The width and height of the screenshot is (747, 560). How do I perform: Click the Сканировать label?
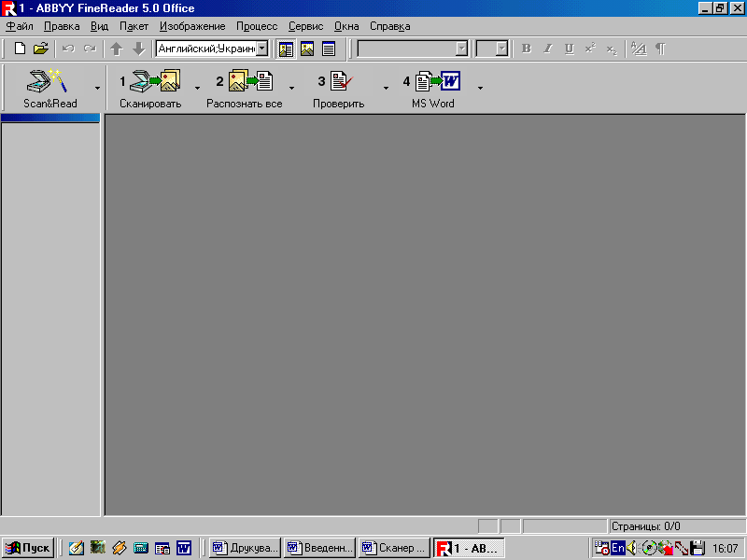pos(150,104)
